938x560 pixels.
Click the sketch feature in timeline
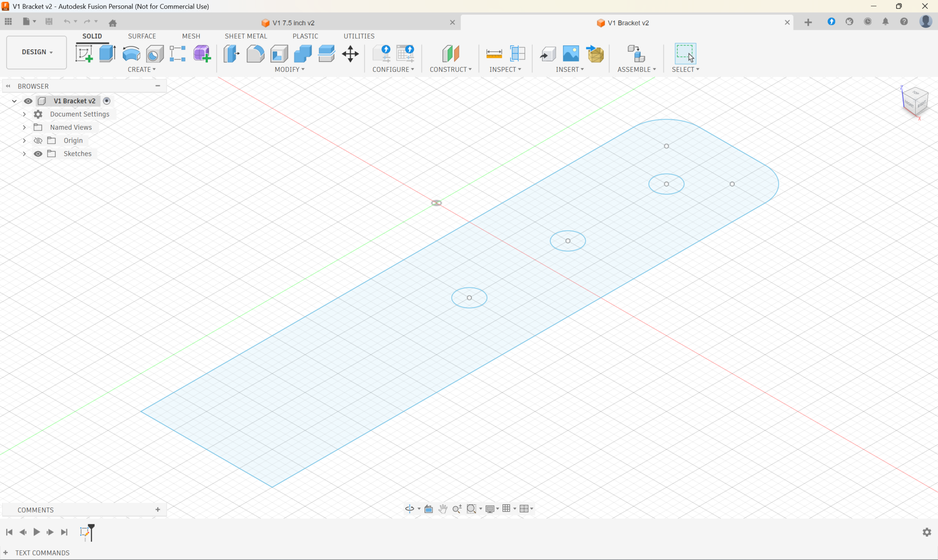click(84, 532)
